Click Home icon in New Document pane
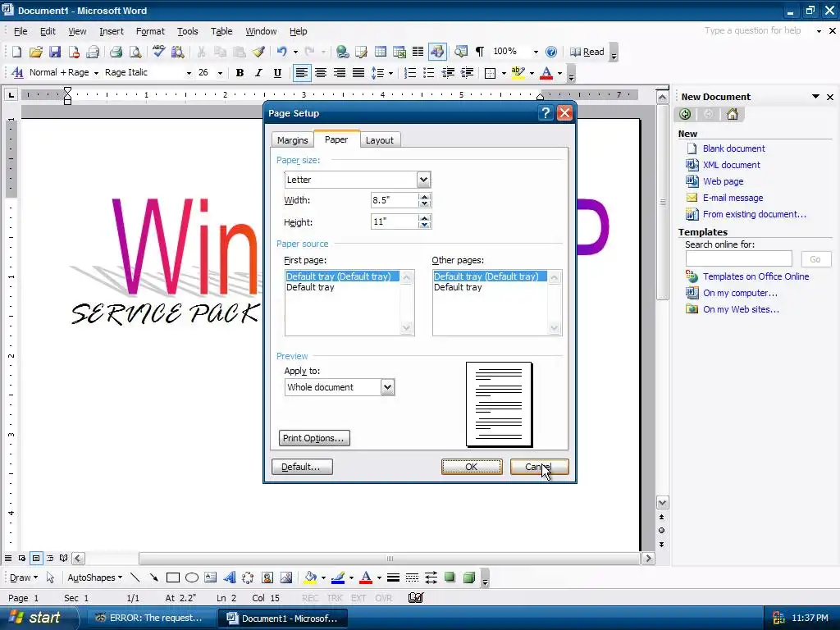 tap(733, 114)
